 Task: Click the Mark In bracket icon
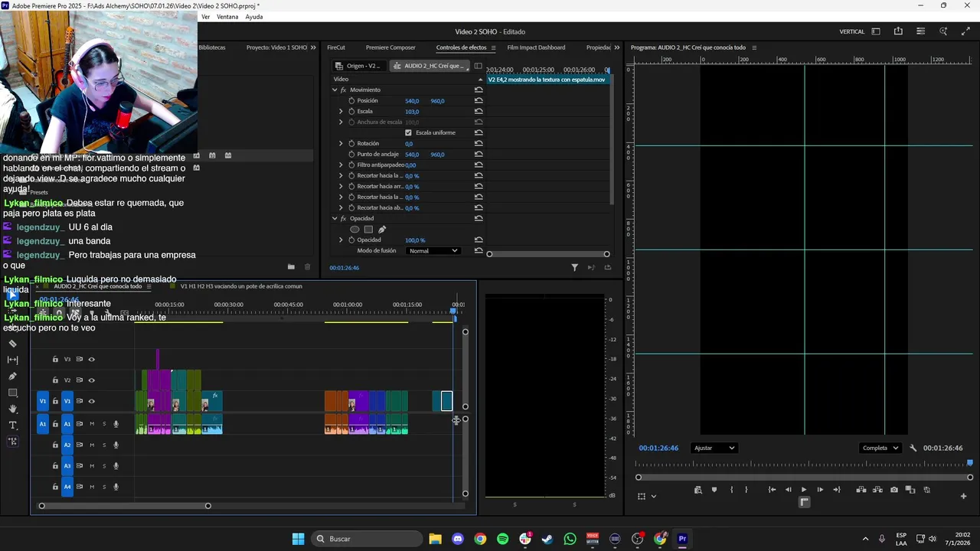731,490
